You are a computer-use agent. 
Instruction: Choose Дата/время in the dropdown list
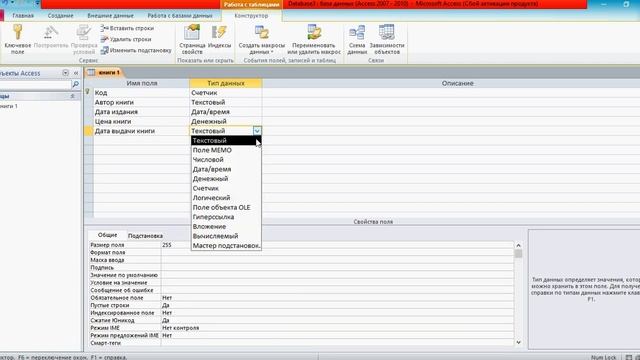pos(226,169)
